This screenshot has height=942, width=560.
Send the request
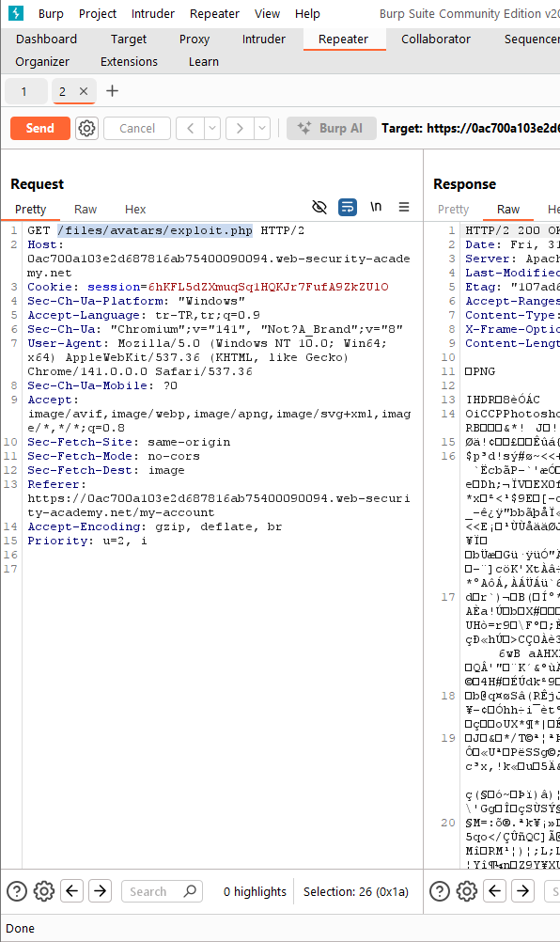(x=40, y=128)
